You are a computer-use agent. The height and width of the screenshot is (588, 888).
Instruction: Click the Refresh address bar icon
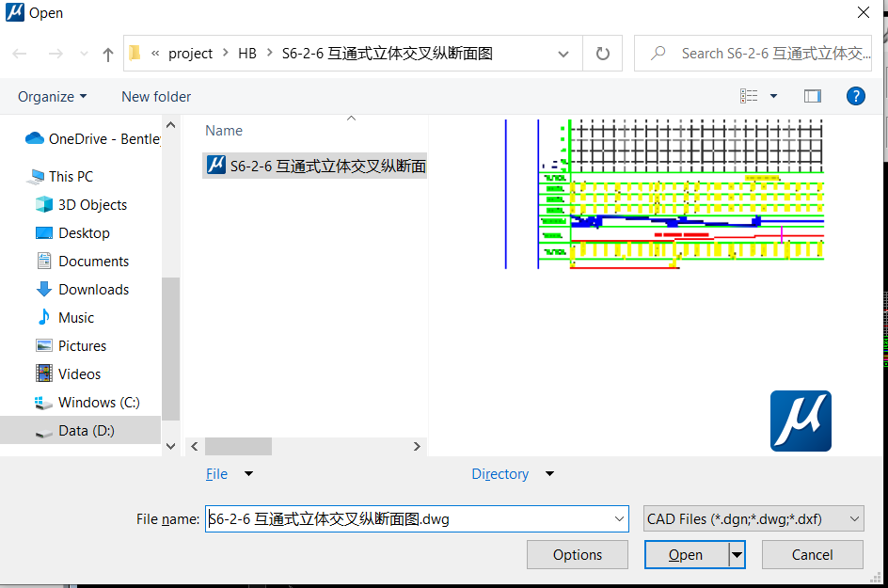point(603,54)
